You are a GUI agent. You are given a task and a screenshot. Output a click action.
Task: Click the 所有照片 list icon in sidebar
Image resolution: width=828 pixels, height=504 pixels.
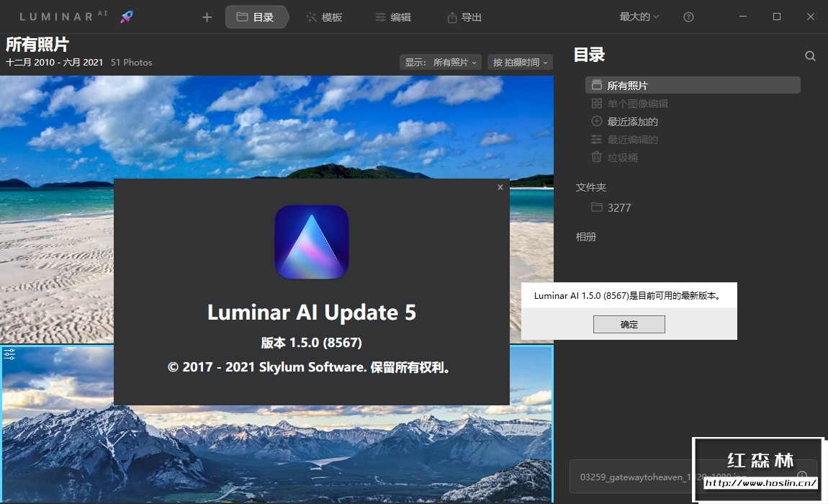(597, 85)
